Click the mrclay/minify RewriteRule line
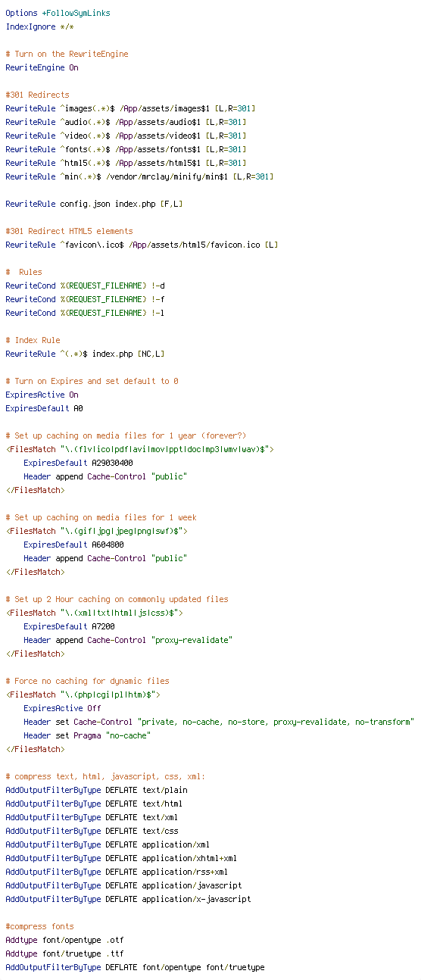Image resolution: width=421 pixels, height=980 pixels. (x=139, y=177)
